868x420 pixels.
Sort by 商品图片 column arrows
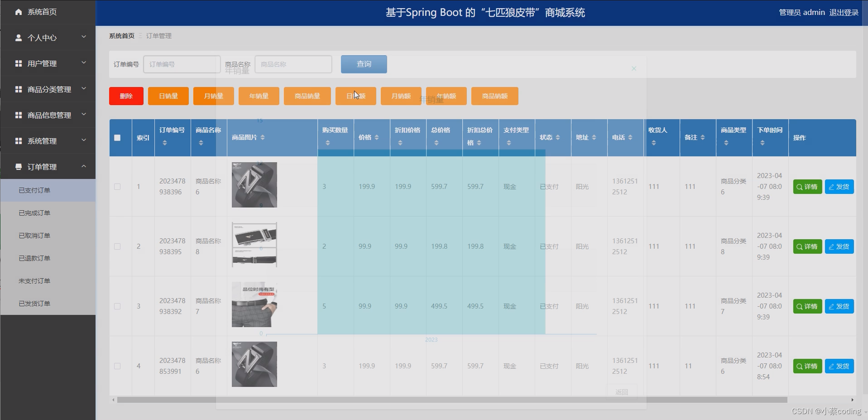pyautogui.click(x=263, y=137)
